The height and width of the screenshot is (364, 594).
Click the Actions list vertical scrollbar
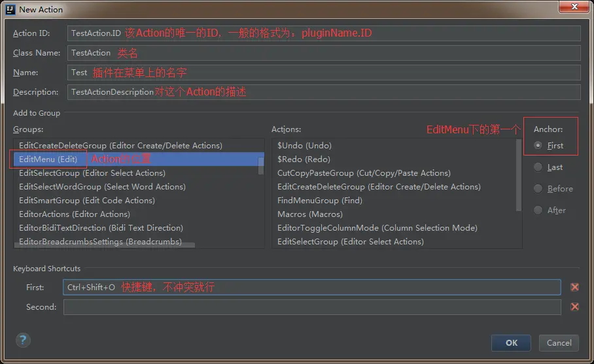click(x=519, y=175)
